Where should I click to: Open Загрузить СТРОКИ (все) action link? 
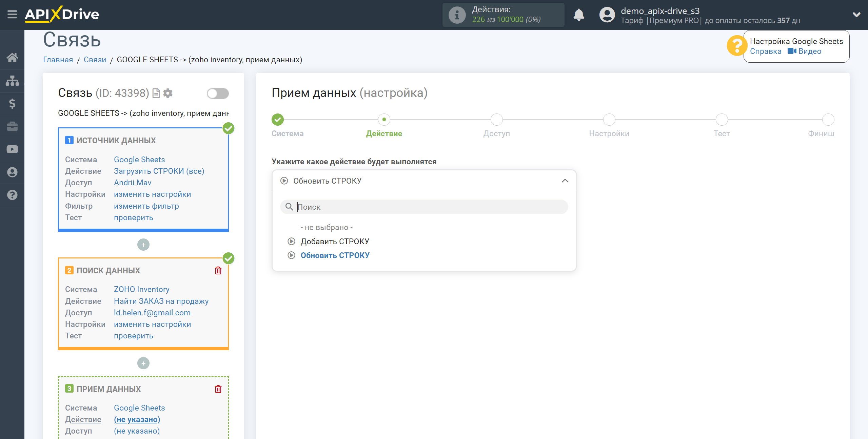click(159, 171)
